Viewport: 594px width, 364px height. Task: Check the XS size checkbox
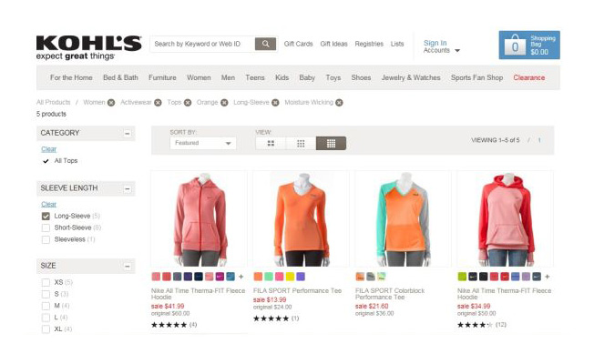coord(46,282)
